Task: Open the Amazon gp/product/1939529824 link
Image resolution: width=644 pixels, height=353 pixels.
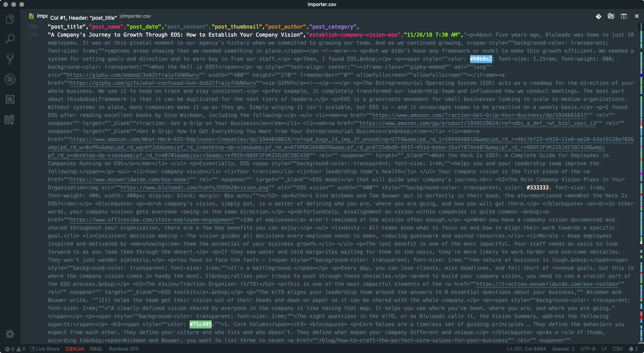Action: point(478,123)
